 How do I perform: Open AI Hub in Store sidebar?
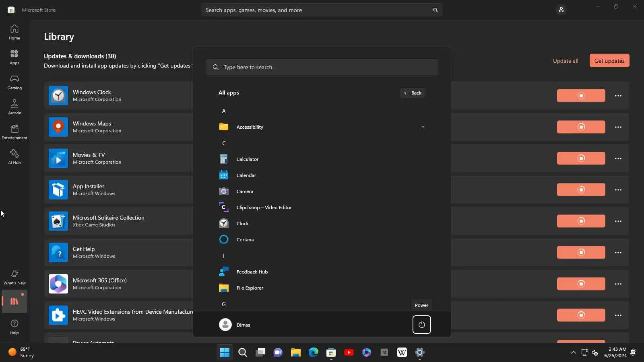pos(14,157)
